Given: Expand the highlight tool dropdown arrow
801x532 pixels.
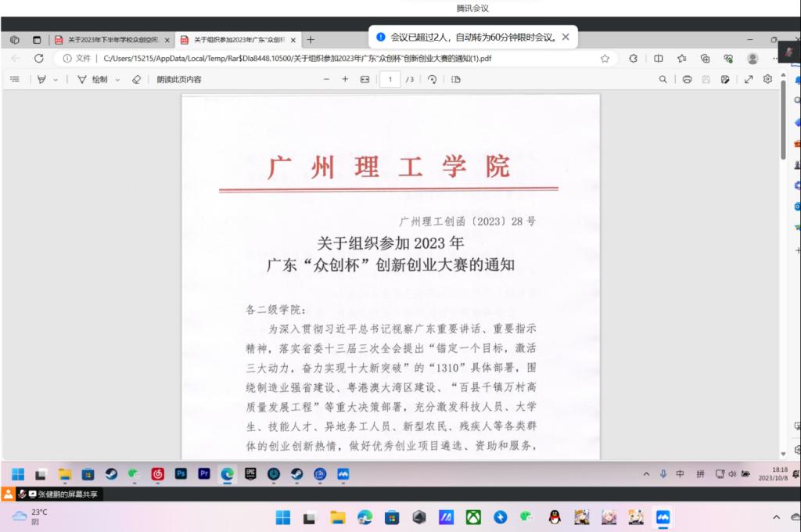Looking at the screenshot, I should (x=56, y=80).
